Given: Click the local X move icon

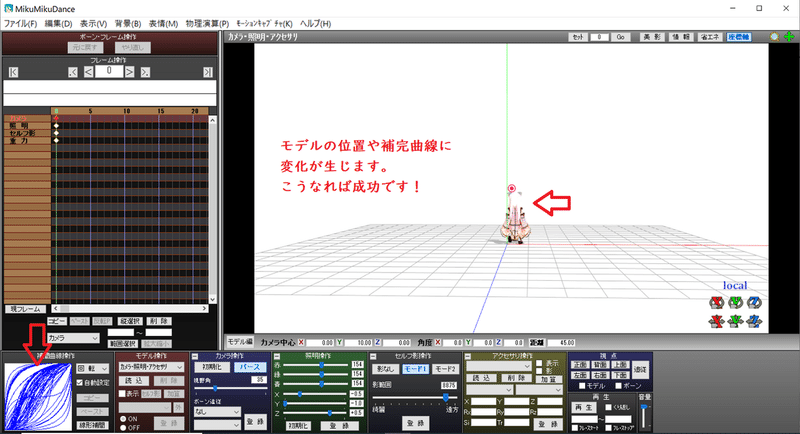Looking at the screenshot, I should point(717,321).
